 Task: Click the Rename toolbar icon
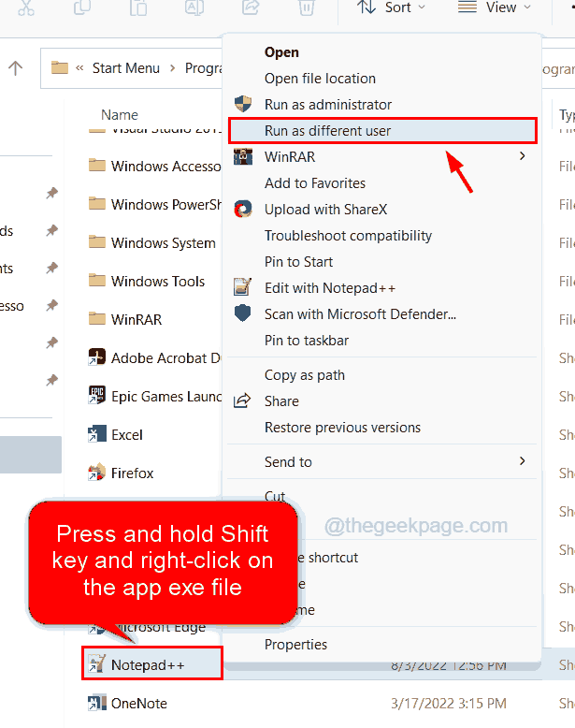[194, 7]
